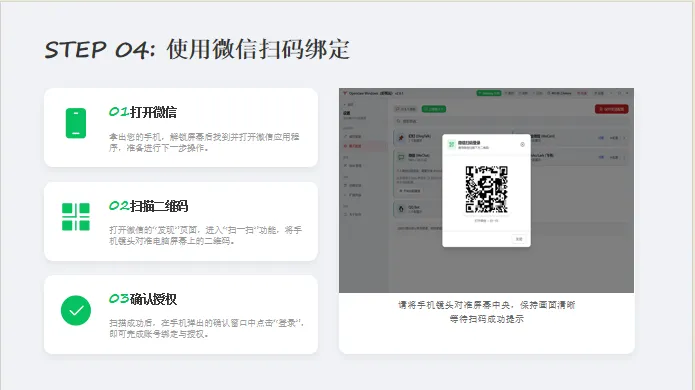Click the WeChat chat bubble icon in channel list
The height and width of the screenshot is (390, 695).
point(401,157)
